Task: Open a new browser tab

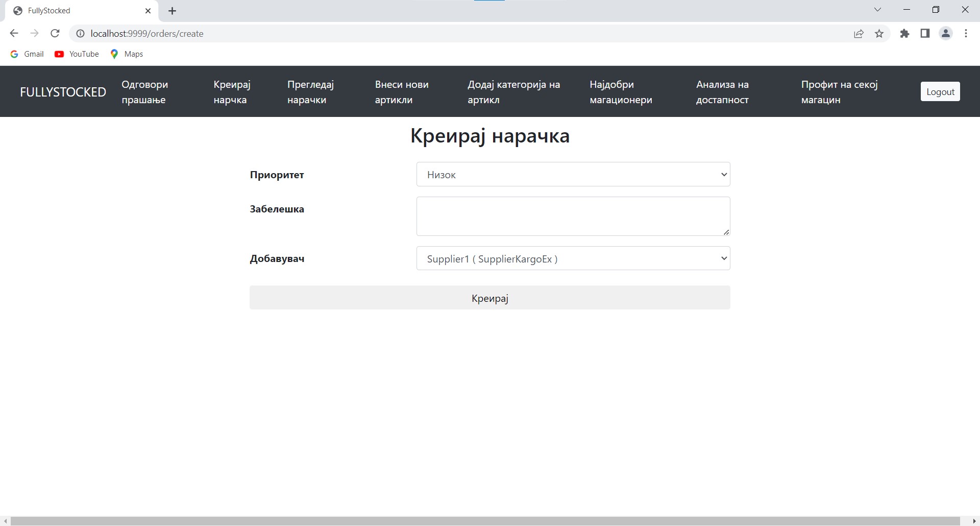Action: (x=173, y=11)
